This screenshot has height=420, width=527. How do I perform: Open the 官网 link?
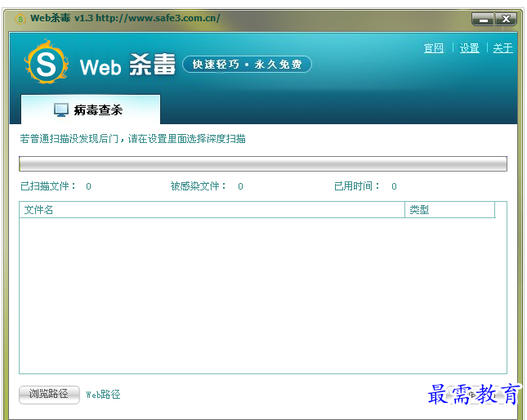click(x=434, y=48)
